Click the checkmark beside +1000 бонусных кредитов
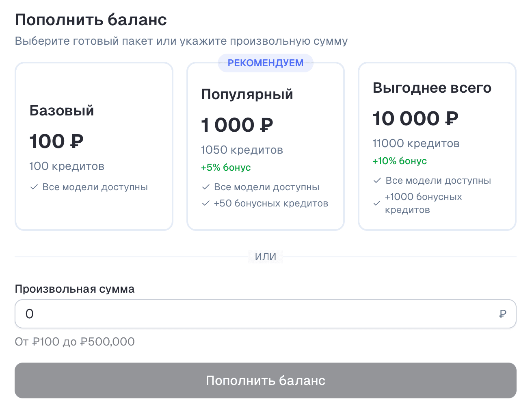 (377, 203)
